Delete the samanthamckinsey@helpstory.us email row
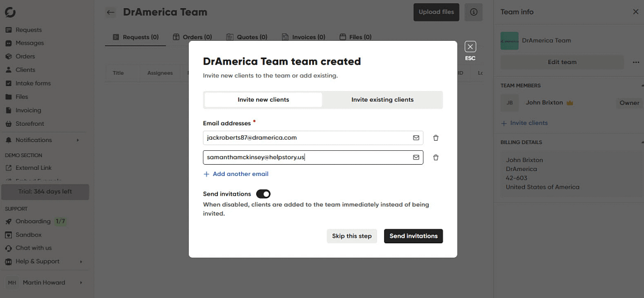 click(x=436, y=157)
